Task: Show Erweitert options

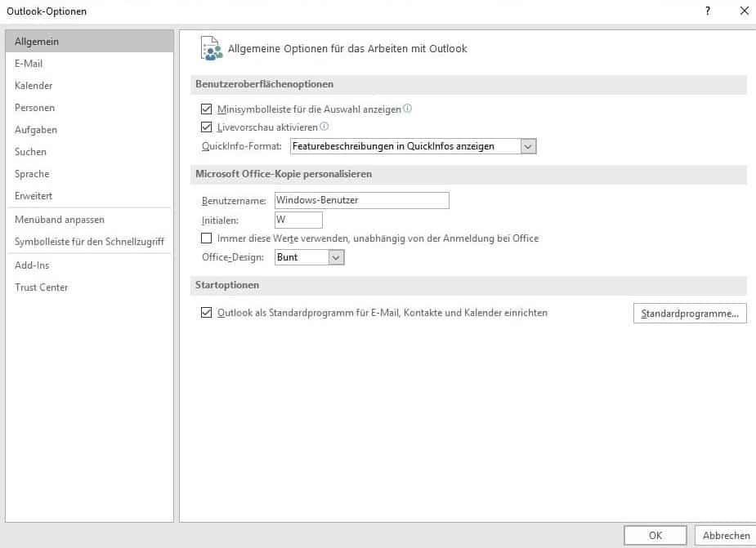Action: pyautogui.click(x=90, y=196)
